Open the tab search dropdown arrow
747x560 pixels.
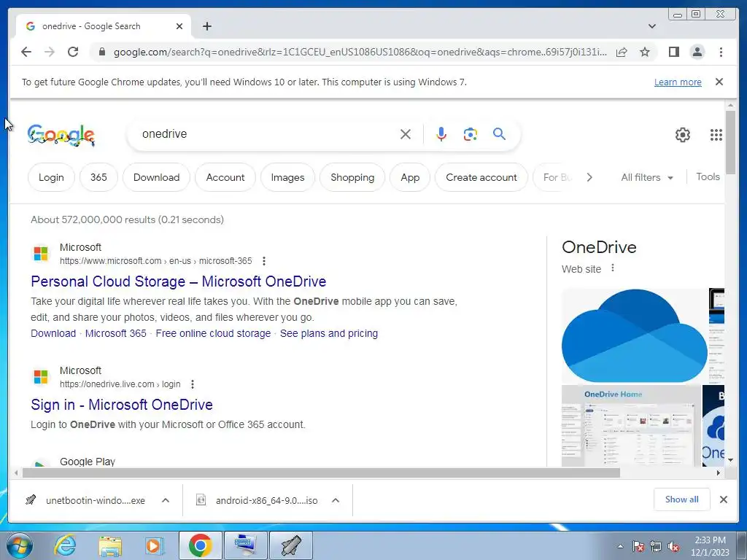(x=651, y=26)
